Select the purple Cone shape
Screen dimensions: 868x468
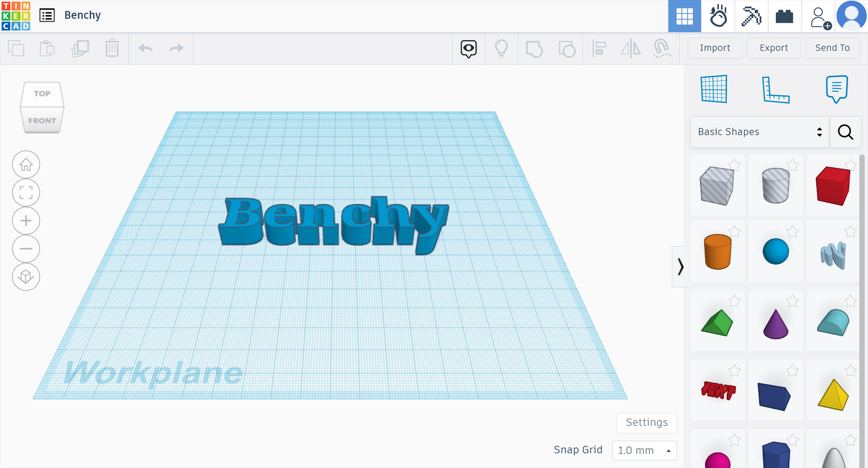(776, 324)
